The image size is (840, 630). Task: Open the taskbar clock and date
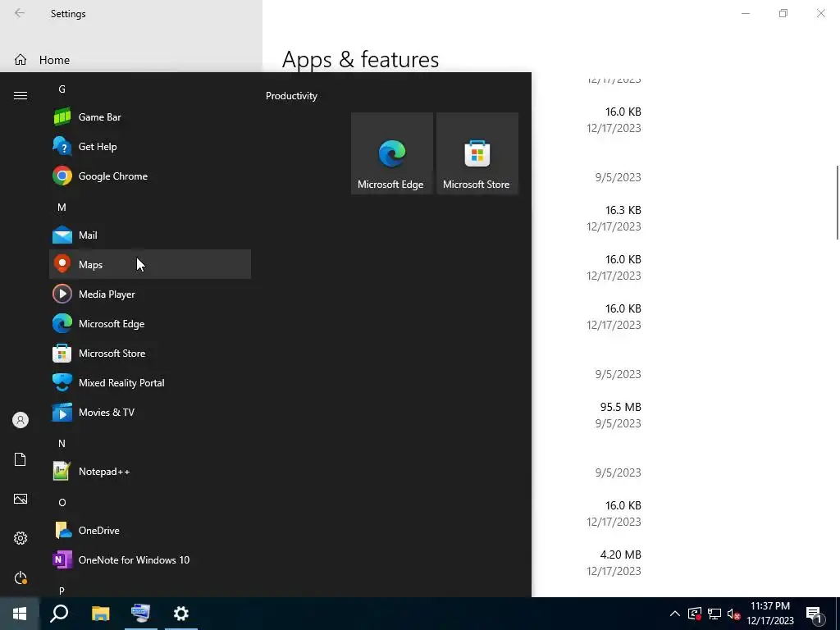click(769, 614)
